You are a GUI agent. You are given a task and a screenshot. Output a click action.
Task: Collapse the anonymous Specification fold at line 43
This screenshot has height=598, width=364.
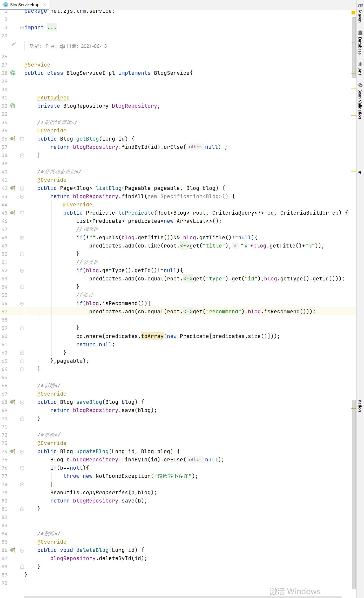22,197
